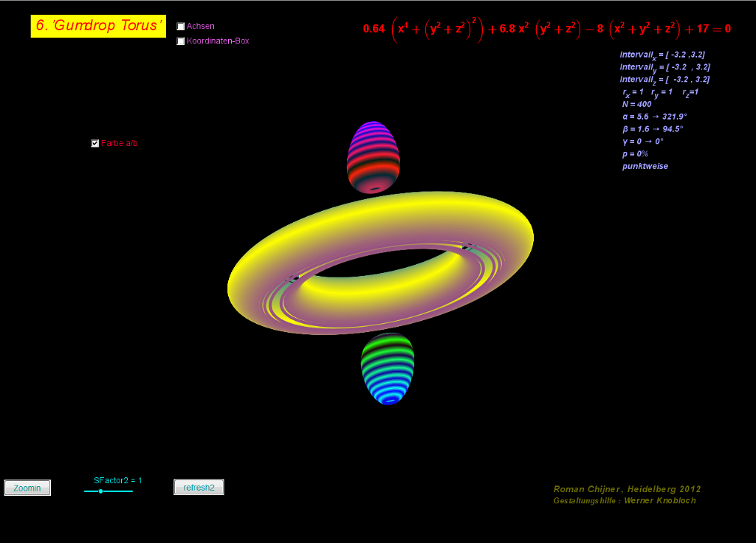The image size is (756, 543).
Task: Click the γ rotation angle value
Action: (x=643, y=142)
